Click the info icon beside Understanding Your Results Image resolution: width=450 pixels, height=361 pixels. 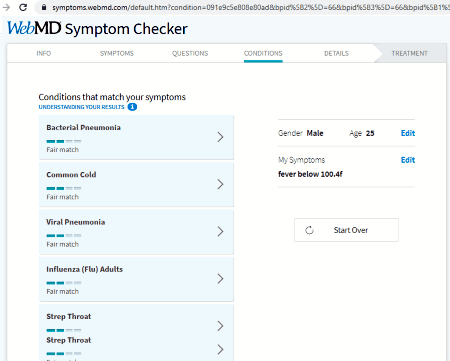tap(132, 107)
